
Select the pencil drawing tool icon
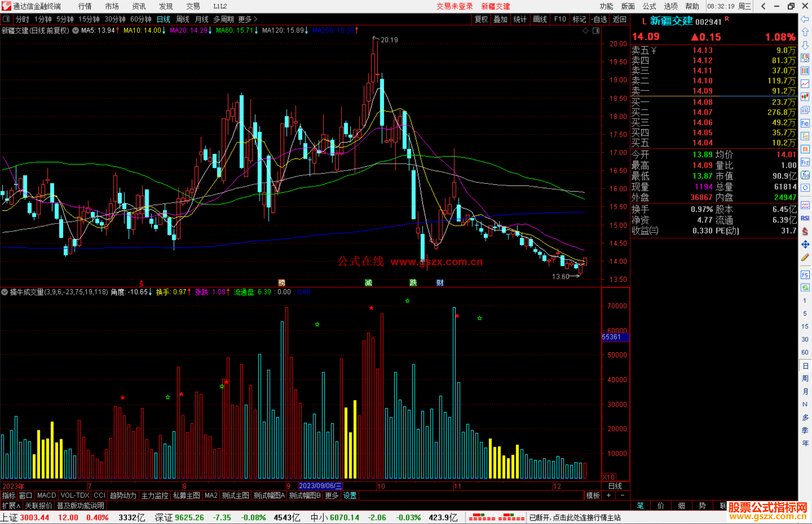coord(805,258)
